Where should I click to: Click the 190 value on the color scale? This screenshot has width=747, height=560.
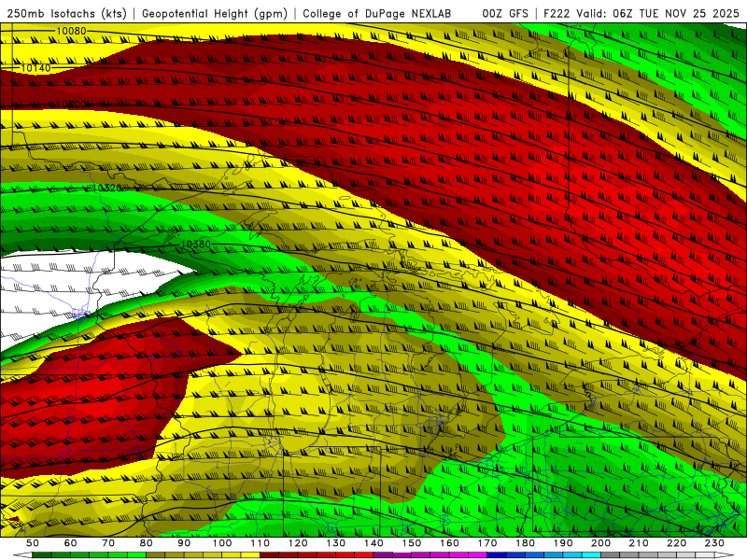point(563,543)
